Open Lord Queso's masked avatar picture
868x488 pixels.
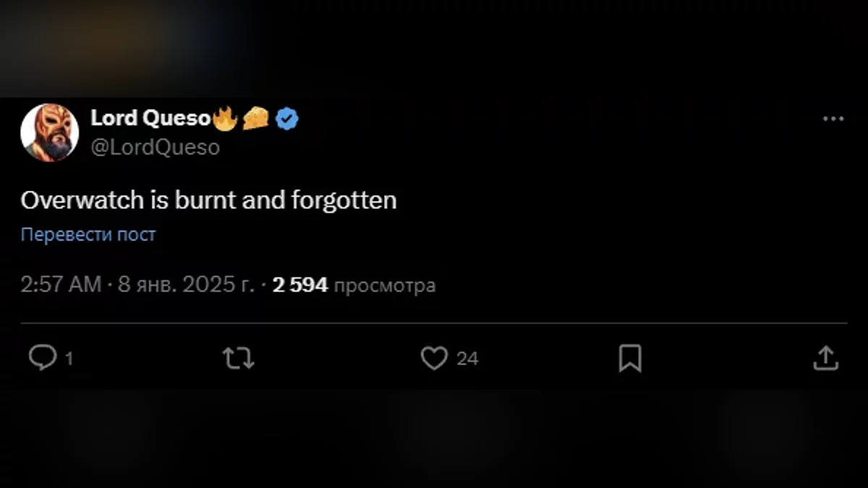point(49,132)
